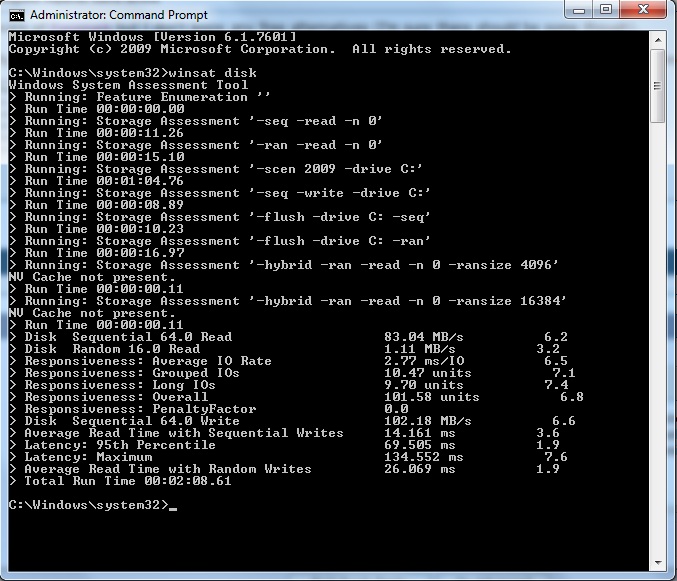Screen dimensions: 677x581
Task: Click the scrollbar down arrow
Action: pos(658,562)
